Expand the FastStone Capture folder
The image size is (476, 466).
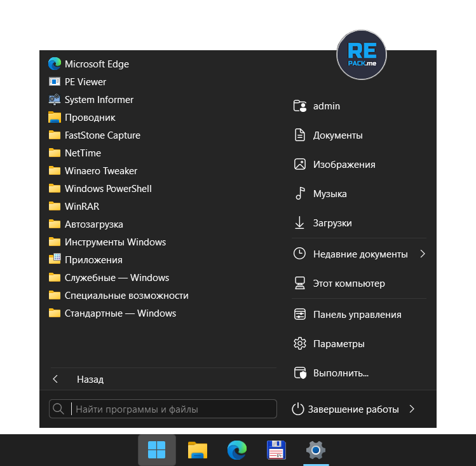[x=102, y=135]
